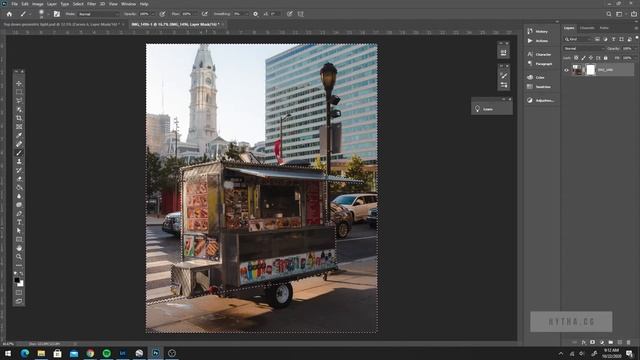Open the File menu
This screenshot has height=360, width=640.
click(14, 4)
